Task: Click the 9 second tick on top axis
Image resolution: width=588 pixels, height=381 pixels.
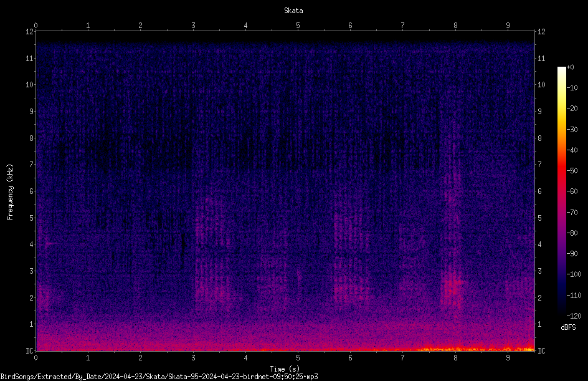Action: pos(508,26)
